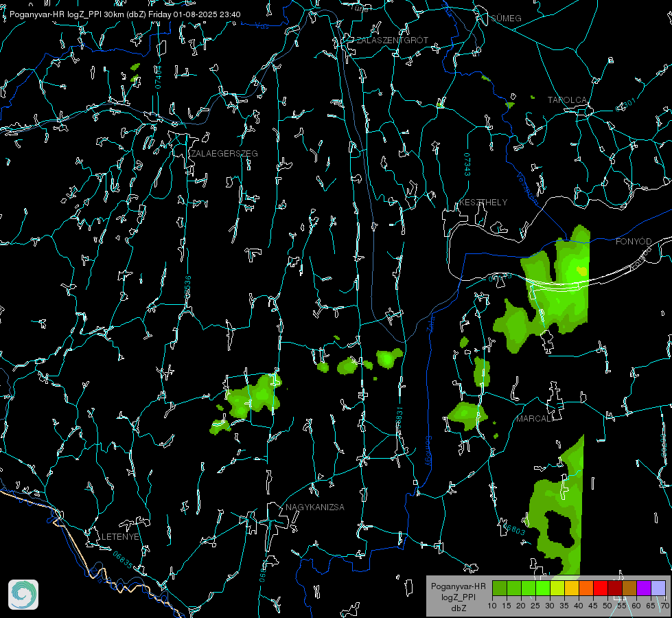Click the 35-40 dBZ yellow swatch
This screenshot has width=672, height=618.
pos(572,588)
